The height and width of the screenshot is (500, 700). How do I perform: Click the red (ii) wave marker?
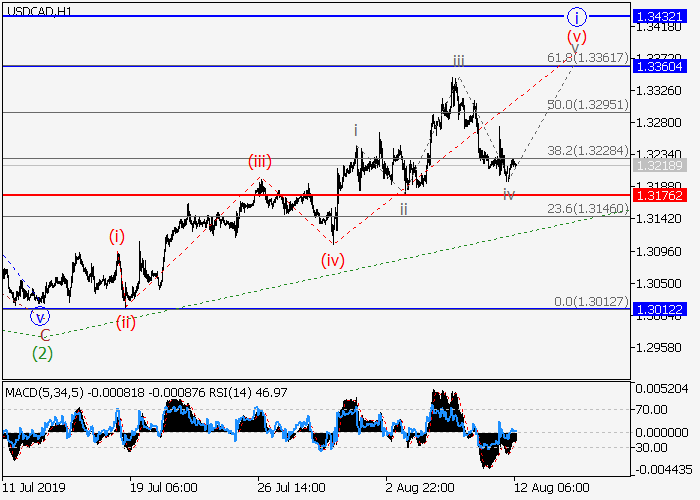pyautogui.click(x=126, y=321)
